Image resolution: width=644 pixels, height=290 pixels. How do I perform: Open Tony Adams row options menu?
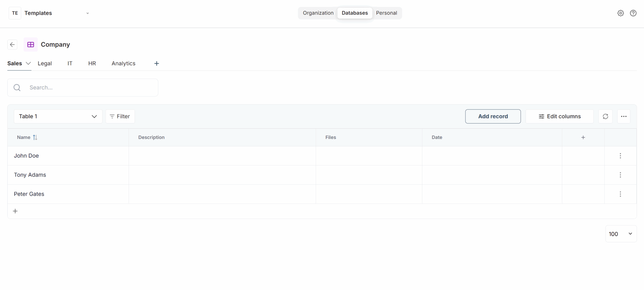[620, 175]
